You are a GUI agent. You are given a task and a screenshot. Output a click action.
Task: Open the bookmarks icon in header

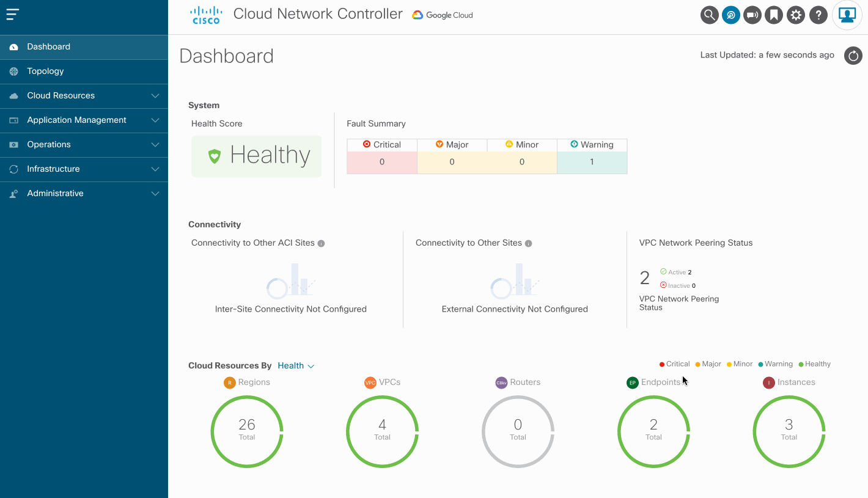click(x=774, y=15)
